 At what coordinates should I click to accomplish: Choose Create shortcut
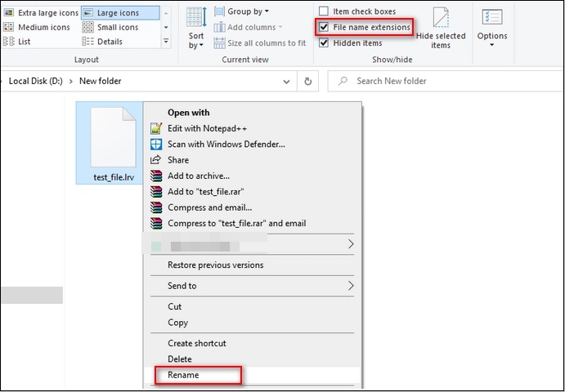point(252,343)
